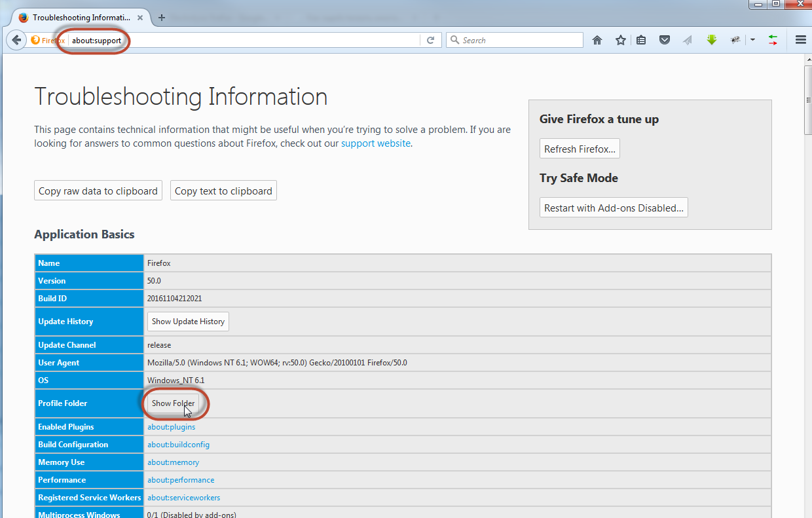Open the about:memory link
Viewport: 812px width, 518px height.
click(173, 462)
